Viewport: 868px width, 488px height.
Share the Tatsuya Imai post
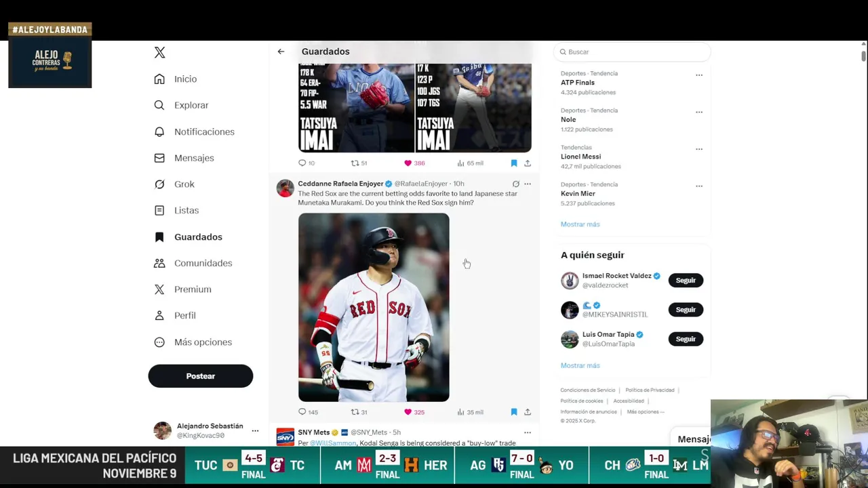(x=528, y=163)
